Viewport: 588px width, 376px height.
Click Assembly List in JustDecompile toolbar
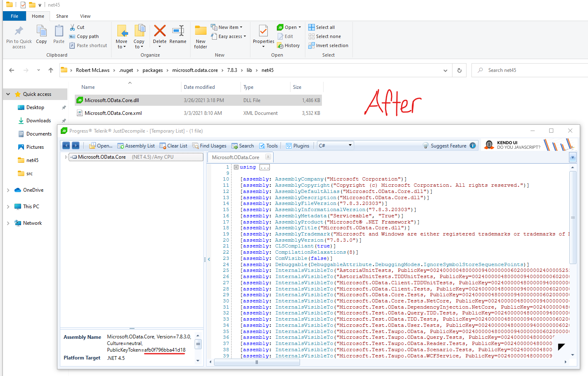pyautogui.click(x=136, y=146)
